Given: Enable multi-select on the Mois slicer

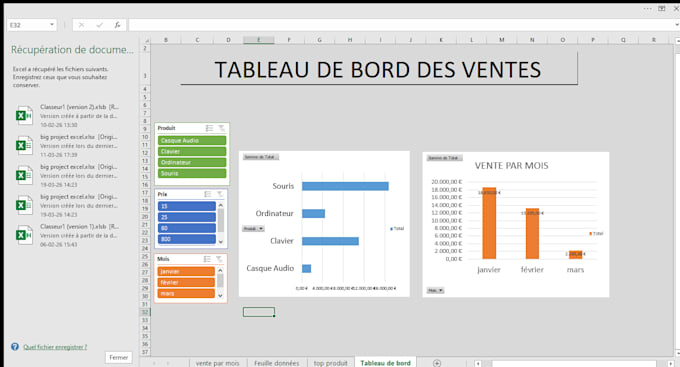Looking at the screenshot, I should (x=207, y=259).
